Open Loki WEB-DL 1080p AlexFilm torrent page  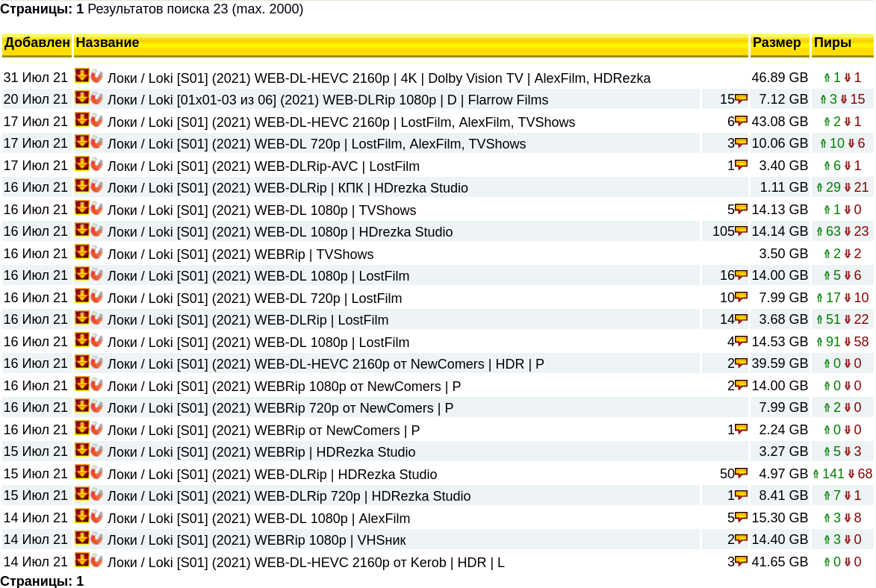(x=258, y=518)
